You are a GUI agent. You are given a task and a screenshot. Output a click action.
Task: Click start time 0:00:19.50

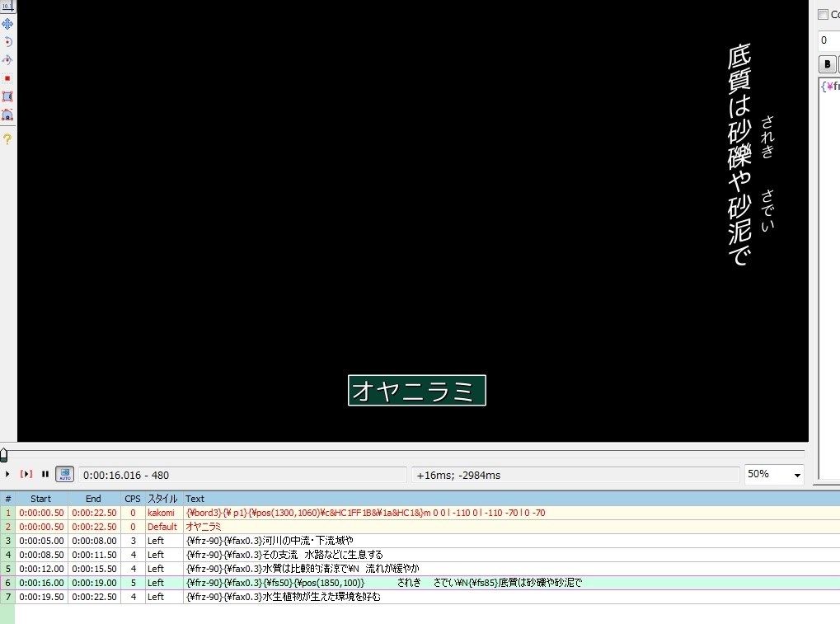pyautogui.click(x=41, y=596)
